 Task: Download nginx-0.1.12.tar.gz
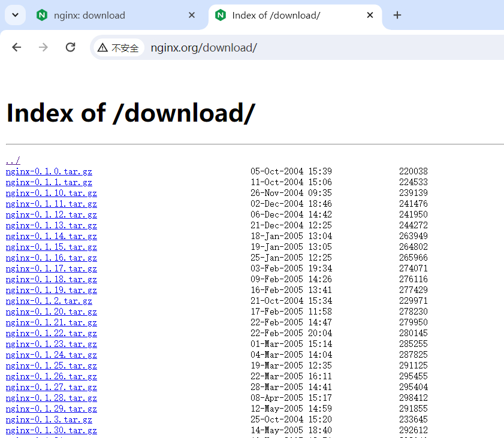pos(52,215)
